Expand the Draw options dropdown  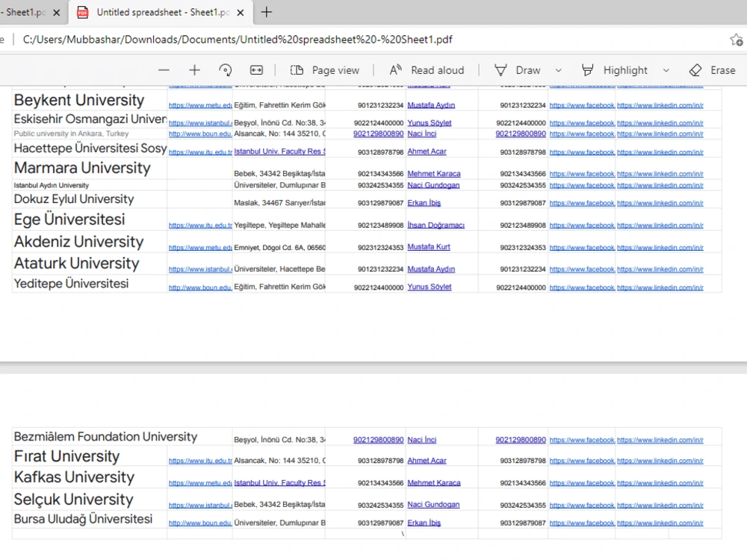click(x=558, y=70)
